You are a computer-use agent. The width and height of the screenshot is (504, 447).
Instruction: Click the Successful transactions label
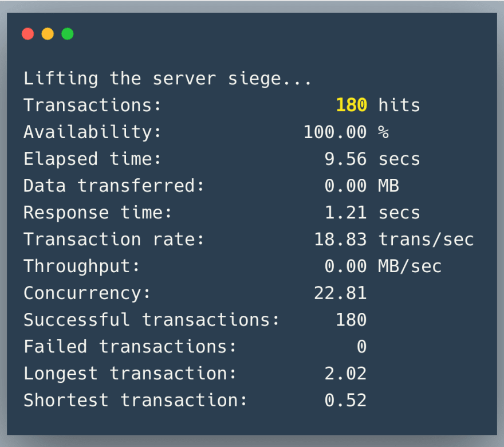point(151,320)
